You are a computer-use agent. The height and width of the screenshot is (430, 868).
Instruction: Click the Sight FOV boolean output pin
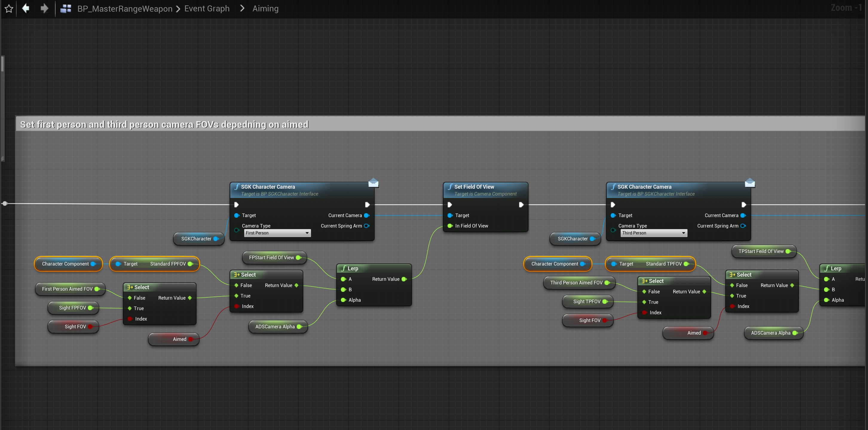(90, 327)
